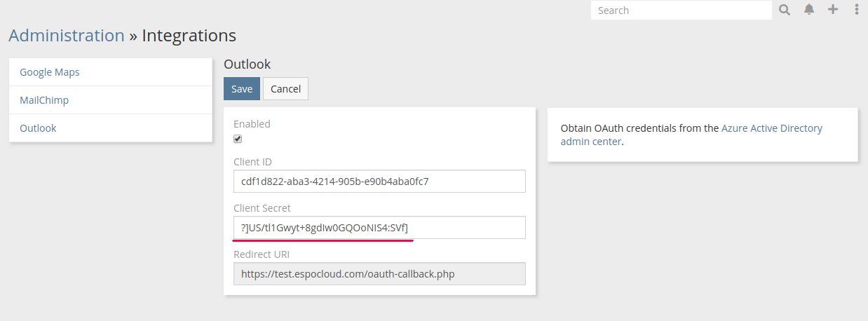Click the Redirect URI label
868x321 pixels.
[x=262, y=254]
